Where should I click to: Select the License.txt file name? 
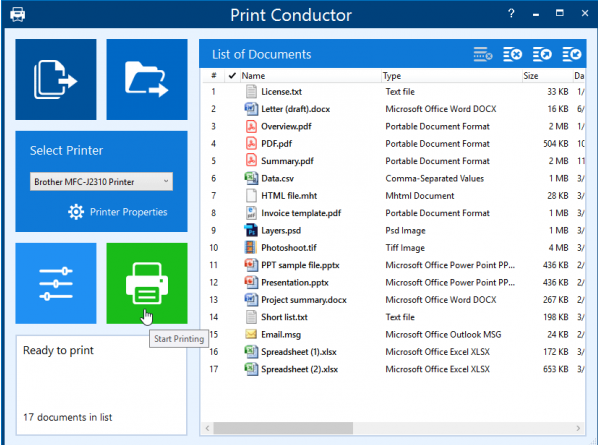click(x=281, y=92)
